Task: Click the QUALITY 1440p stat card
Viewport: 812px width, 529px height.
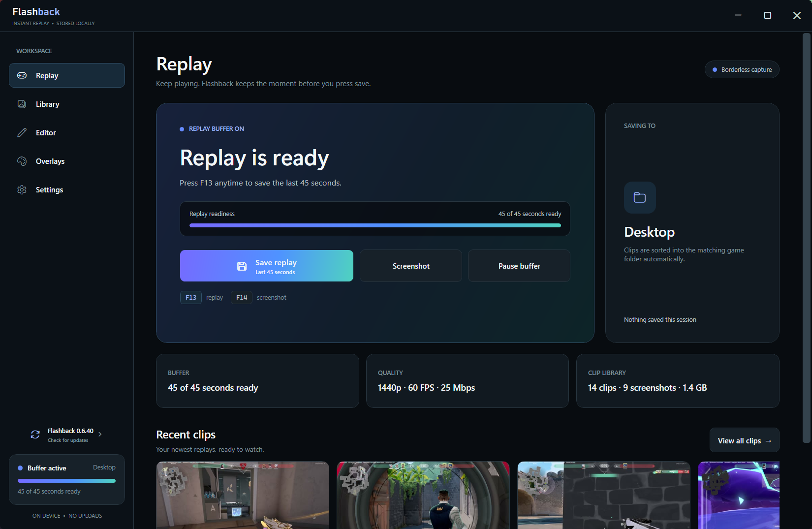Action: 468,381
